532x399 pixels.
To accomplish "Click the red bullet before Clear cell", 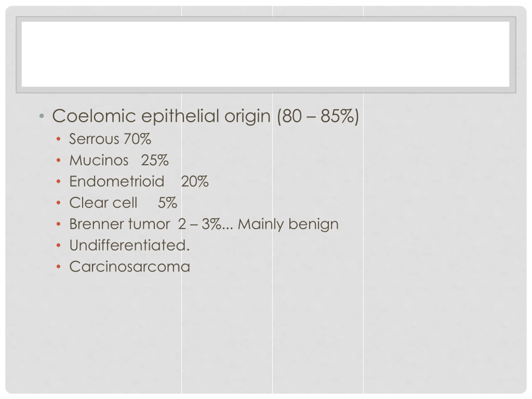I will pyautogui.click(x=58, y=203).
